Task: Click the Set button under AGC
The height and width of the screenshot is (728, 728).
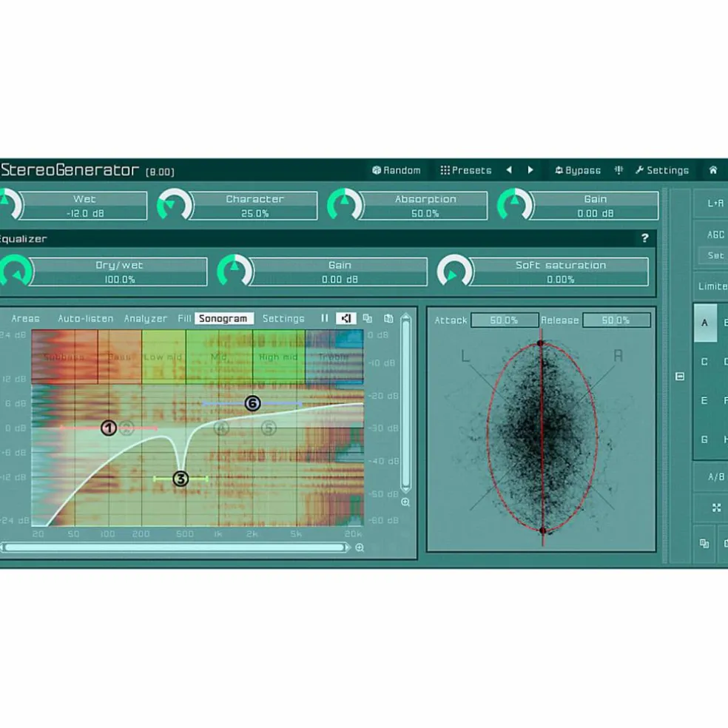Action: click(714, 255)
